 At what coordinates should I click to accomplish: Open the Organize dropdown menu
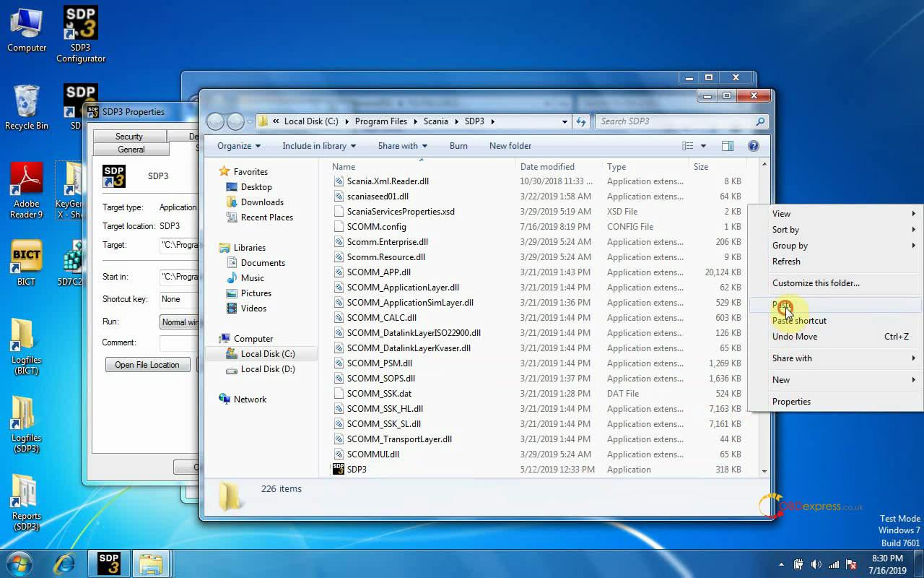tap(239, 146)
